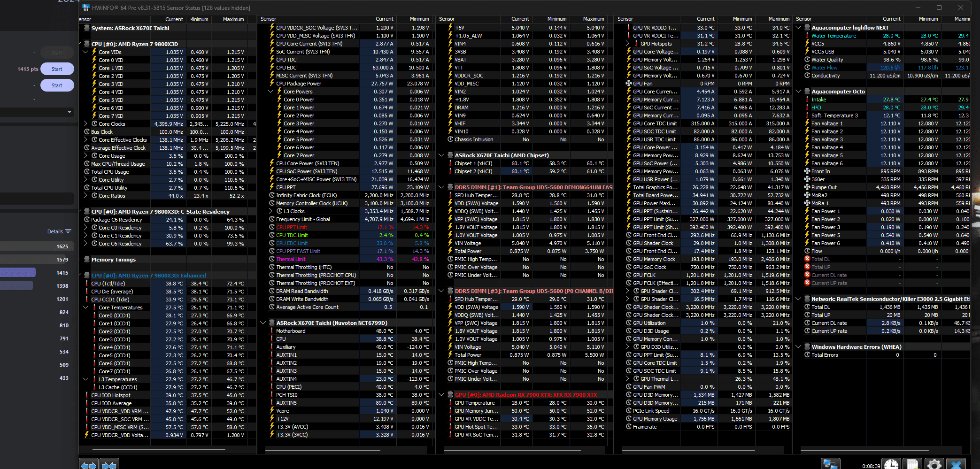Image resolution: width=980 pixels, height=469 pixels.
Task: Click the lightning icon beside Core 0 VID
Action: 94,60
